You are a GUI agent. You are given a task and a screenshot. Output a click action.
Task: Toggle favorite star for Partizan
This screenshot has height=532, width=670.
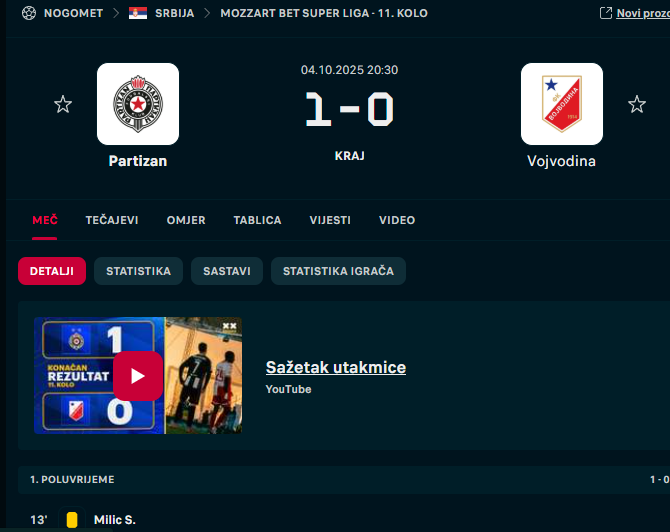[x=63, y=104]
